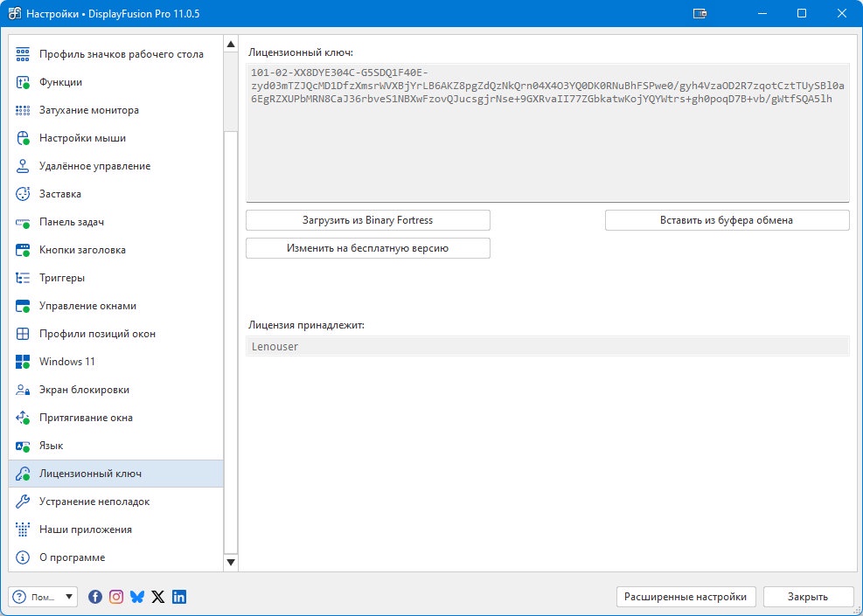Click the info icon for О программе
863x616 pixels.
coord(23,557)
